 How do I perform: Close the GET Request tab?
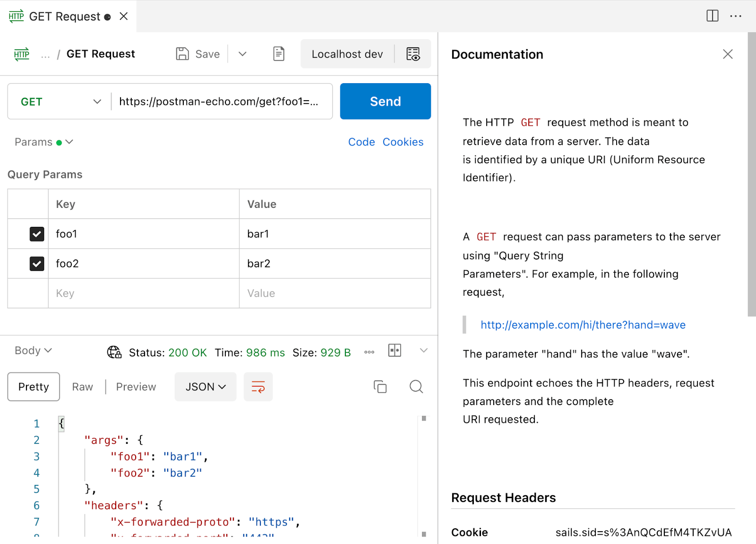pyautogui.click(x=124, y=16)
